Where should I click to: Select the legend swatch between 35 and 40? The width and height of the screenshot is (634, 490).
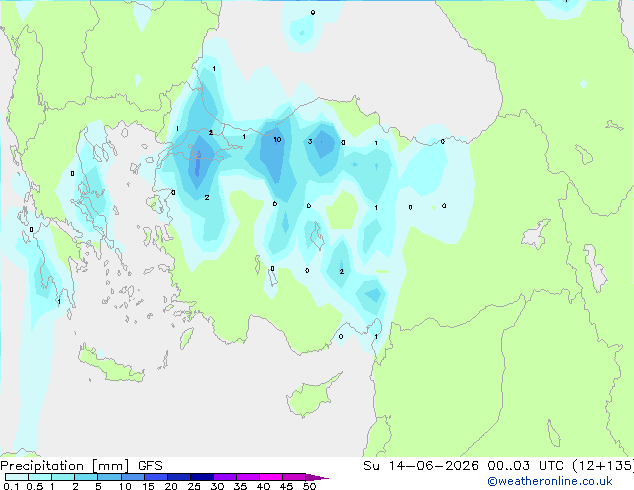coord(248,477)
